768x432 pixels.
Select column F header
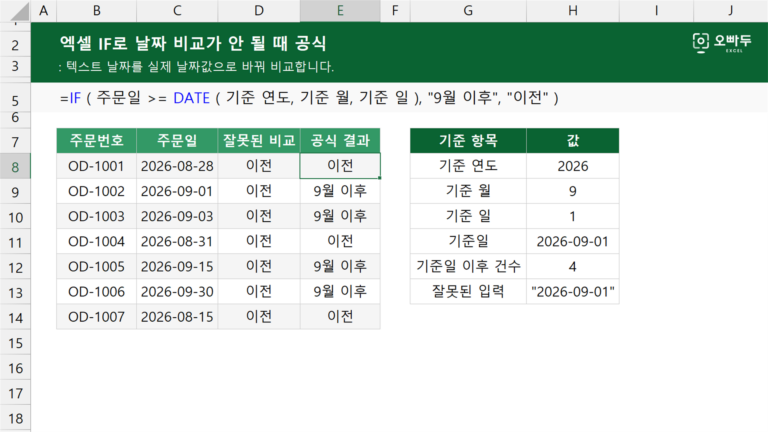pos(395,11)
